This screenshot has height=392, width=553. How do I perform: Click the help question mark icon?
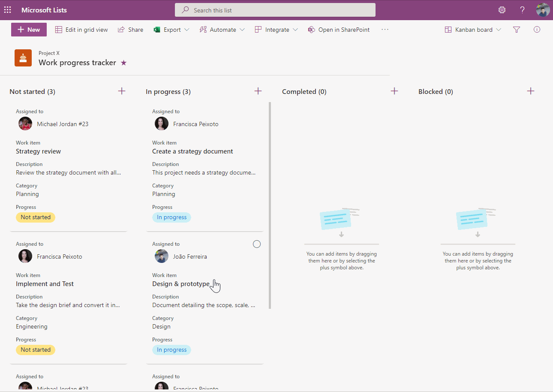(x=522, y=10)
